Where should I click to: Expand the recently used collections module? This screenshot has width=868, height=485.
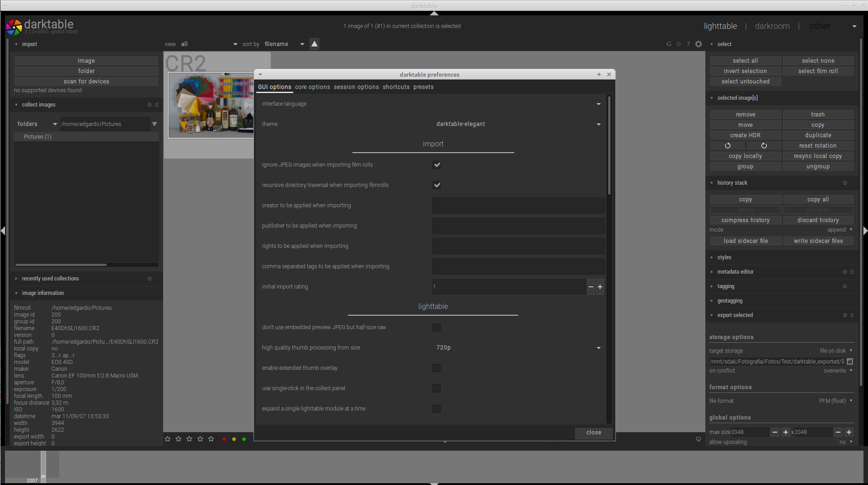click(50, 279)
